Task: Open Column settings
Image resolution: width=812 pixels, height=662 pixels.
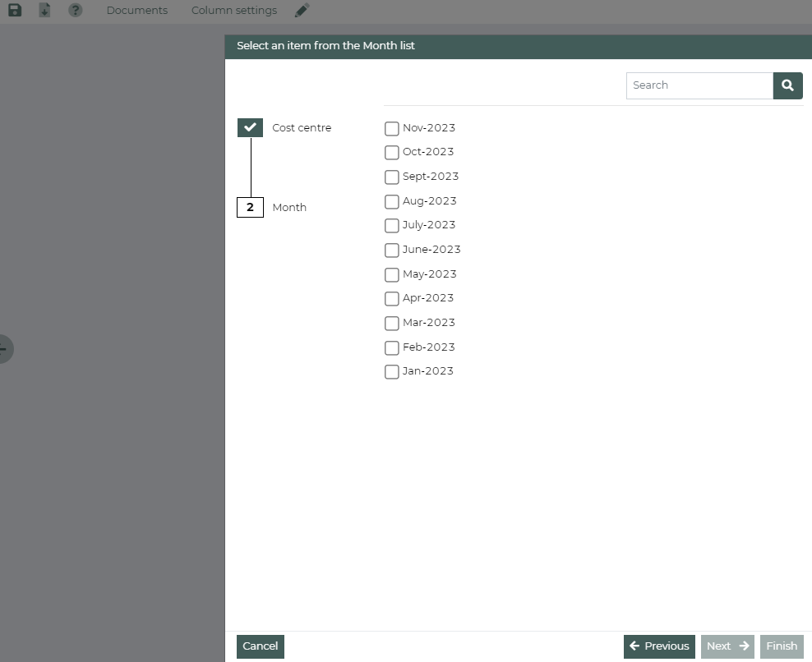Action: coord(234,11)
